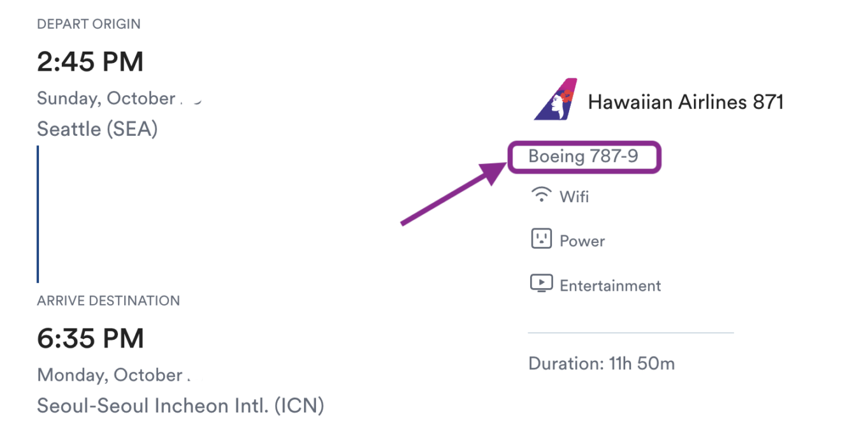Click the 2:45 PM departure time
Viewport: 868px width, 440px height.
pos(90,62)
